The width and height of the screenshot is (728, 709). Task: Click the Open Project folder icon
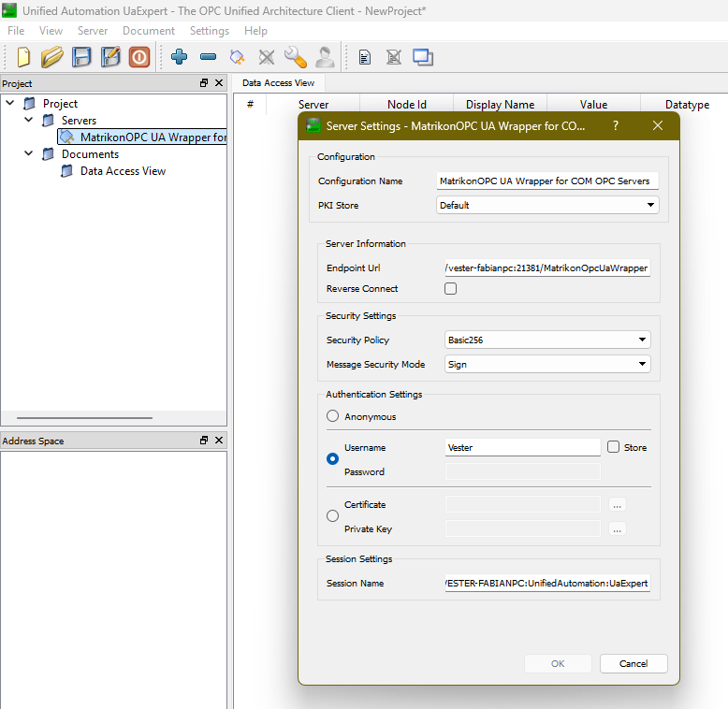(52, 58)
